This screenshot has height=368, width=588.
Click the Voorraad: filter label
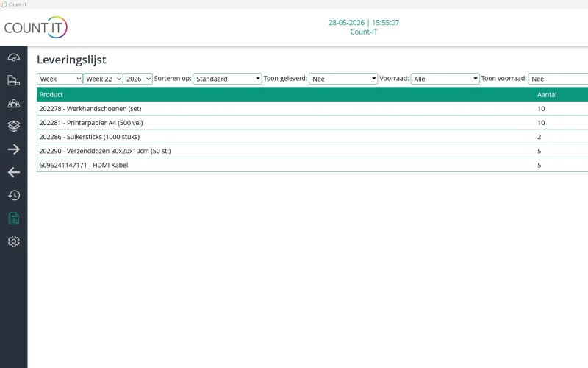click(394, 79)
